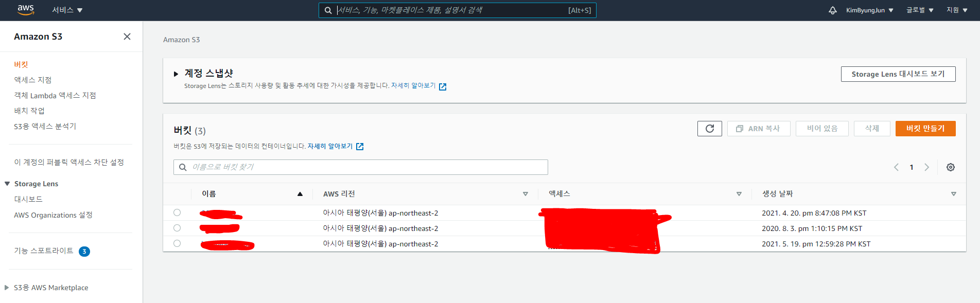Click date 2021. 4. 20. pm 8:47:08 PM KST
This screenshot has height=303, width=980.
click(x=814, y=213)
